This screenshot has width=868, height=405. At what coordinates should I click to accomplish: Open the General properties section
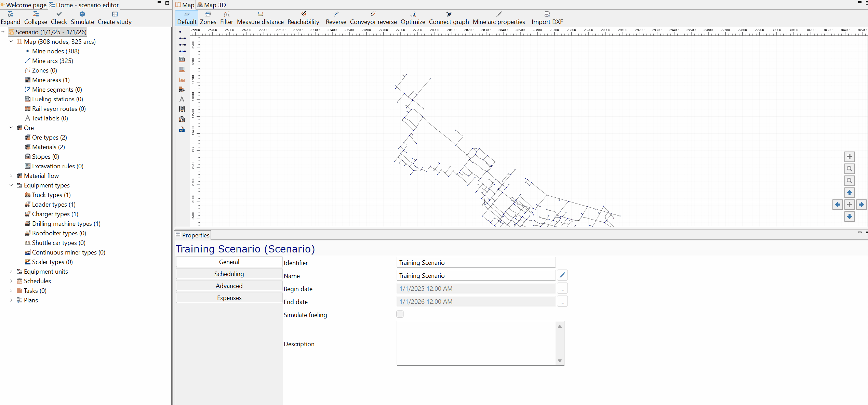pos(229,262)
